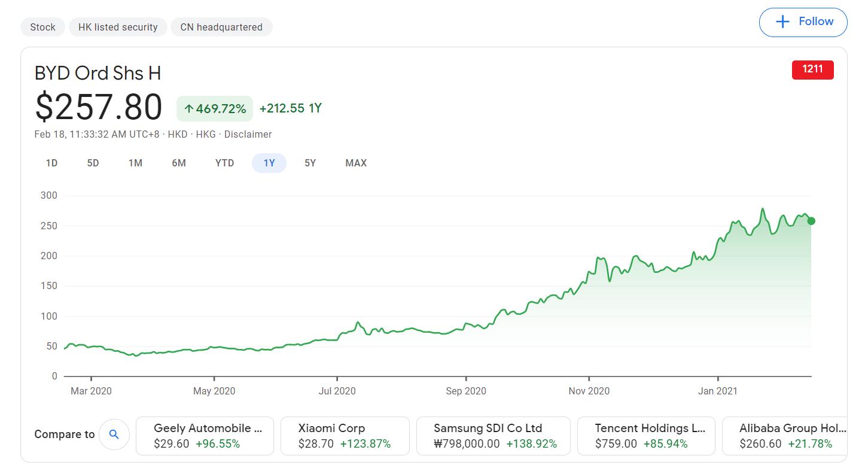Compare with Samsung SDI Co Ltd

[x=493, y=436]
